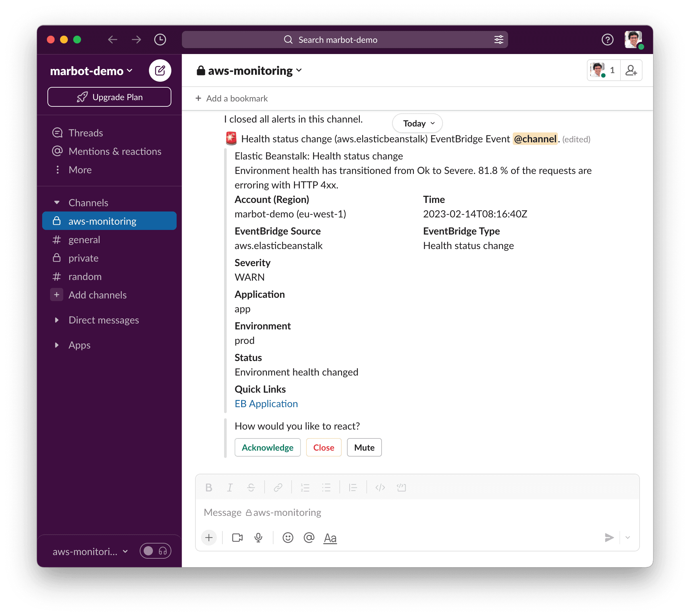Insert an ordered list
This screenshot has width=690, height=616.
pos(305,488)
